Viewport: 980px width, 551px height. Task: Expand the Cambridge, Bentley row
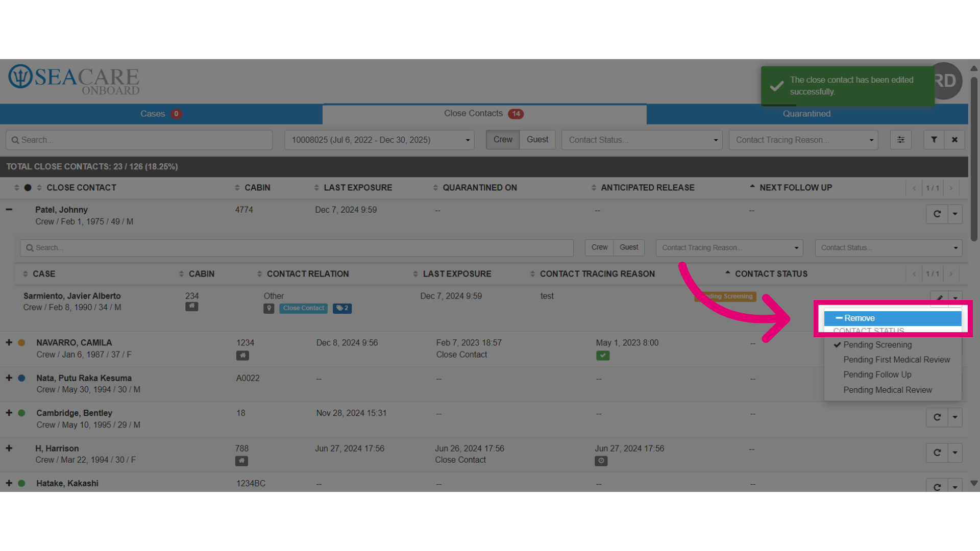pos(9,413)
